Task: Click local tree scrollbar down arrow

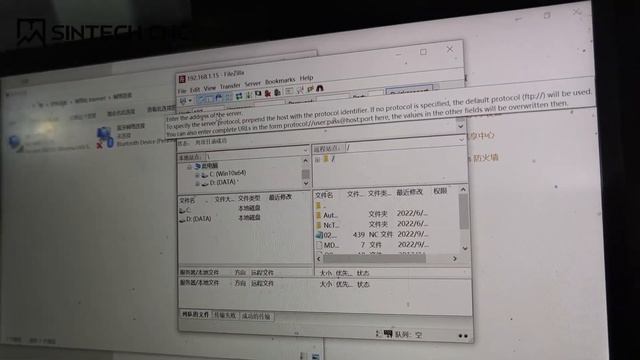Action: (x=306, y=184)
